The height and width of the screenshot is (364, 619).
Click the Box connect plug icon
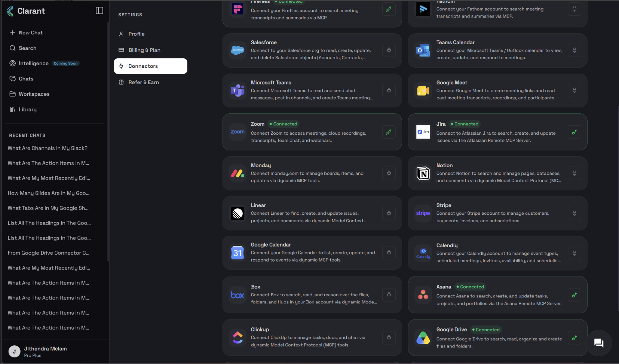pyautogui.click(x=389, y=295)
